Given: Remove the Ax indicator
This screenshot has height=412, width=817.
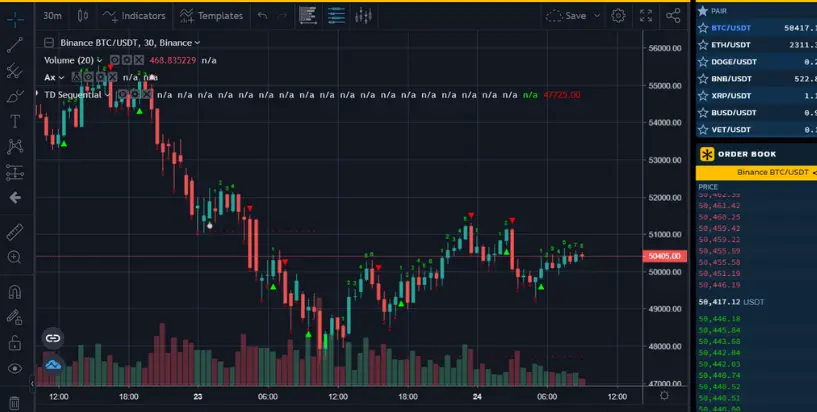Looking at the screenshot, I should pos(113,78).
